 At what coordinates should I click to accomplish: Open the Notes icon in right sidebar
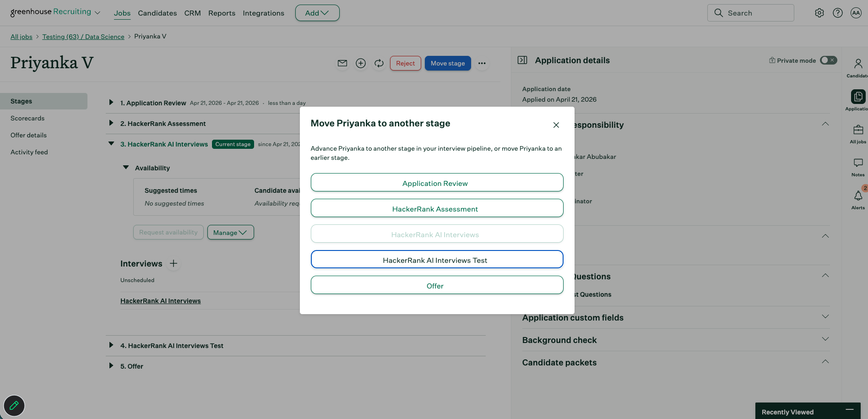point(858,163)
